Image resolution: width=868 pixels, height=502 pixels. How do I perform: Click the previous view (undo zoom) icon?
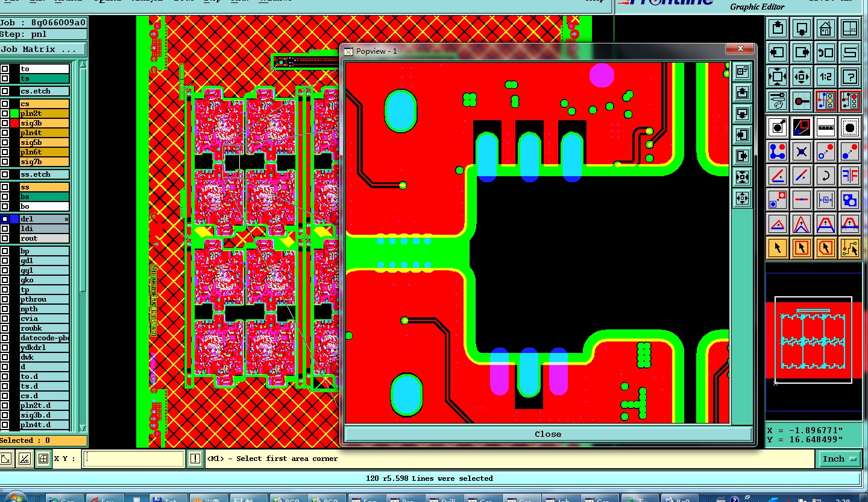(826, 52)
